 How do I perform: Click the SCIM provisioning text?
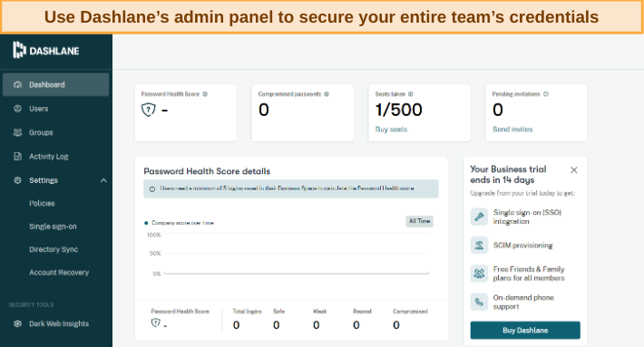(x=522, y=246)
